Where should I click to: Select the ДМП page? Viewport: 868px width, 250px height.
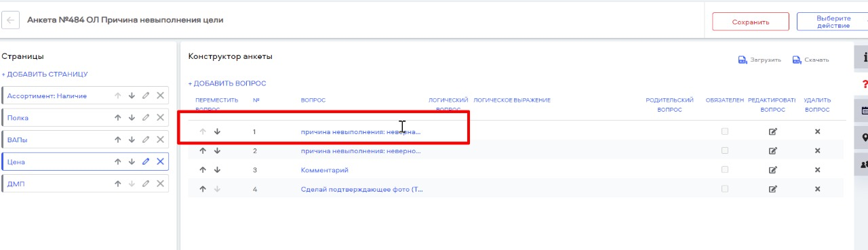coord(16,184)
